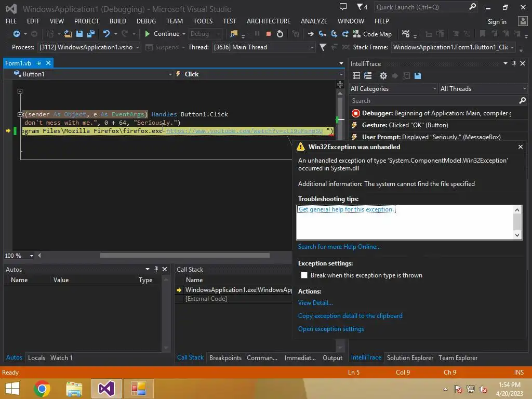Click the IntelliTrace search magnifier icon
This screenshot has height=399, width=532.
click(522, 100)
